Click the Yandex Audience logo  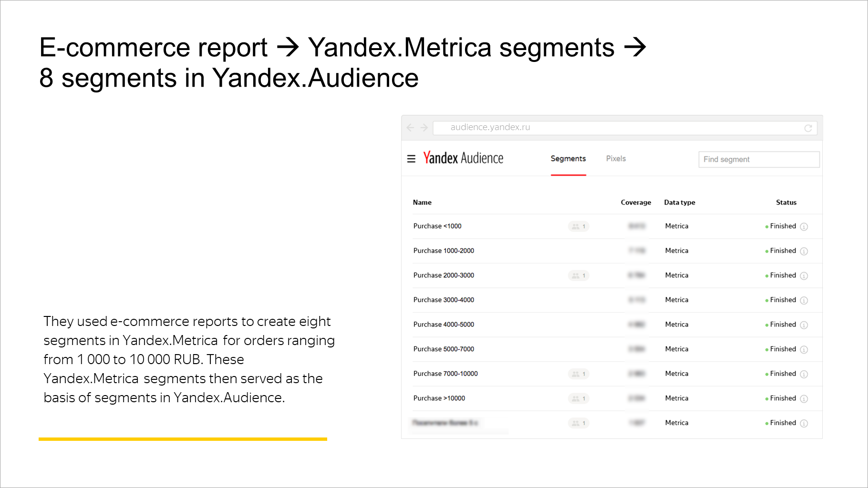pos(463,158)
